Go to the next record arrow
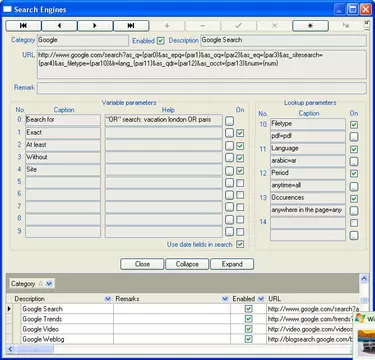The height and width of the screenshot is (360, 375). [x=95, y=26]
